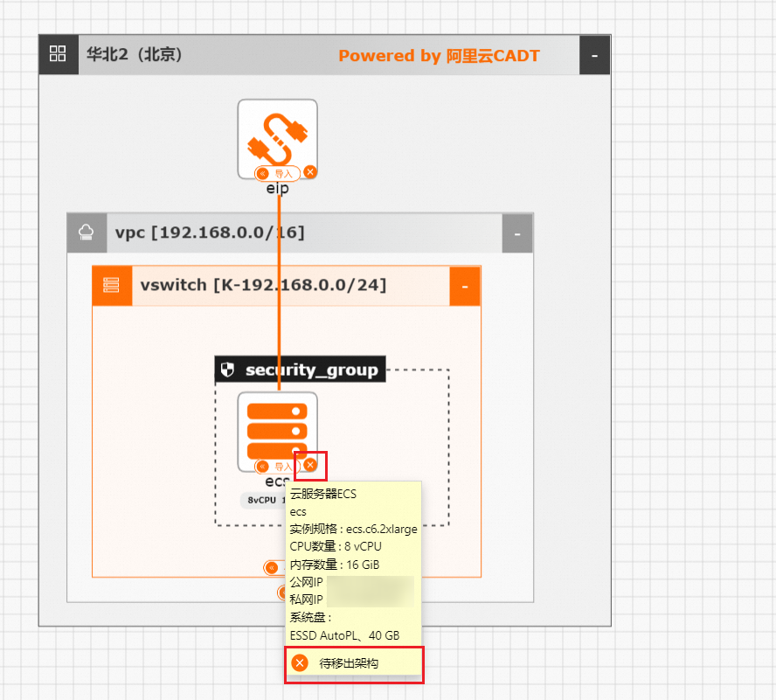Click the X icon in the 待移出架构 row
Screen dimensions: 776x700
pyautogui.click(x=297, y=663)
